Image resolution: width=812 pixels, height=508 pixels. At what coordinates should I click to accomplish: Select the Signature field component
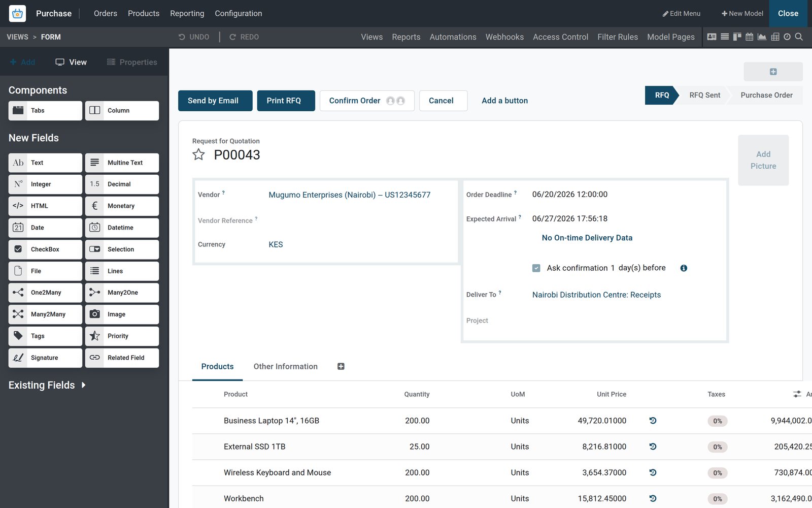[45, 358]
